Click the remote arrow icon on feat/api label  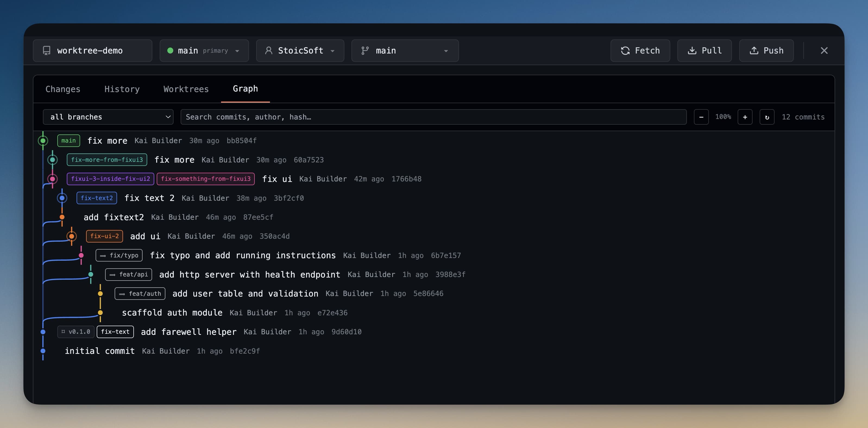[x=112, y=274]
